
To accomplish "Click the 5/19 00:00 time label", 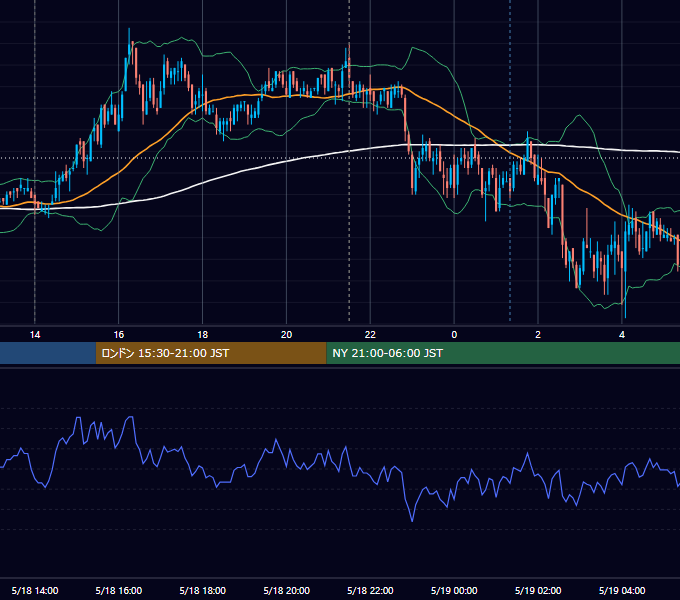I will pyautogui.click(x=454, y=590).
